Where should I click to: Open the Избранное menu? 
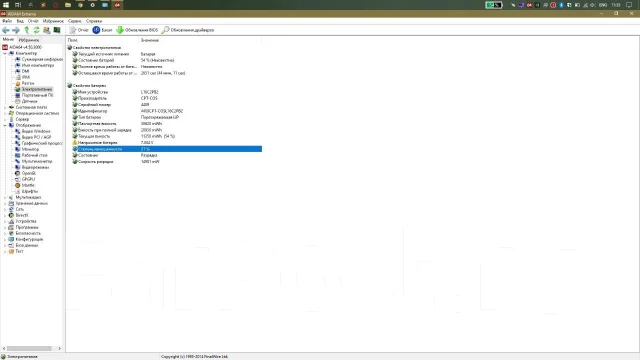tap(53, 21)
